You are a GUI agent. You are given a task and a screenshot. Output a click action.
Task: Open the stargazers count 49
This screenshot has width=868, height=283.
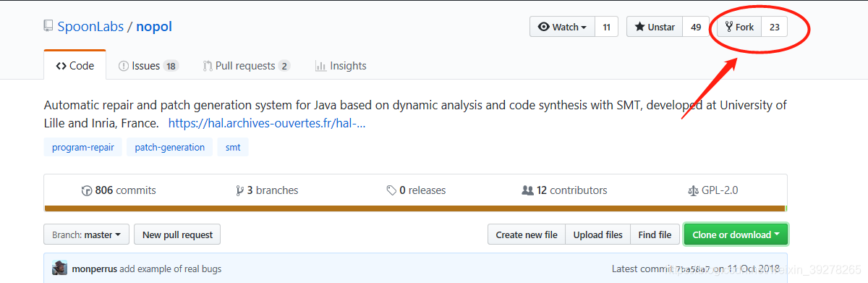696,27
